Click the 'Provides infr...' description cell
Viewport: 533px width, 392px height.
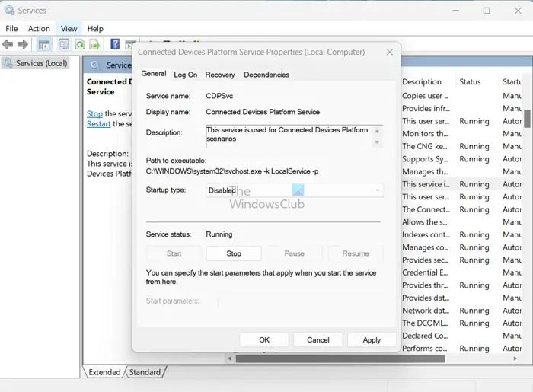tap(426, 108)
